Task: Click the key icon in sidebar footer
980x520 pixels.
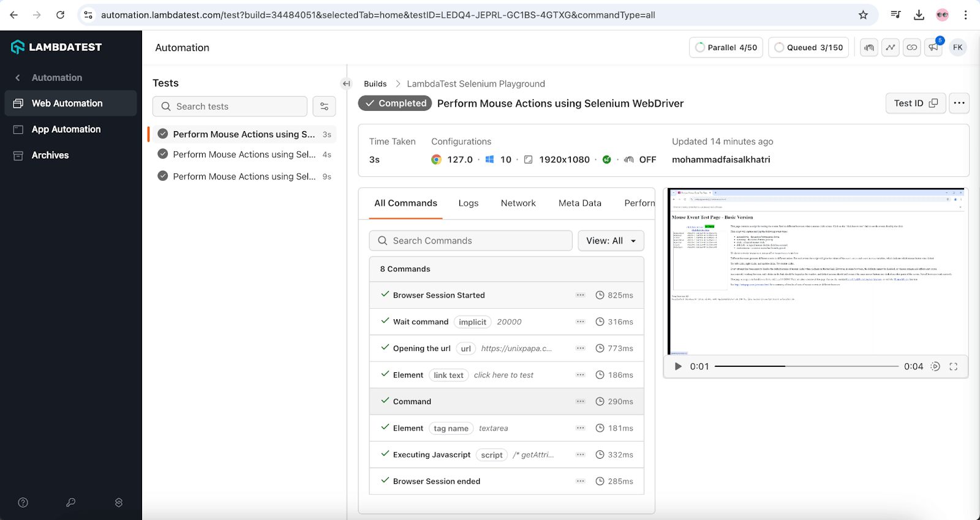Action: tap(71, 503)
